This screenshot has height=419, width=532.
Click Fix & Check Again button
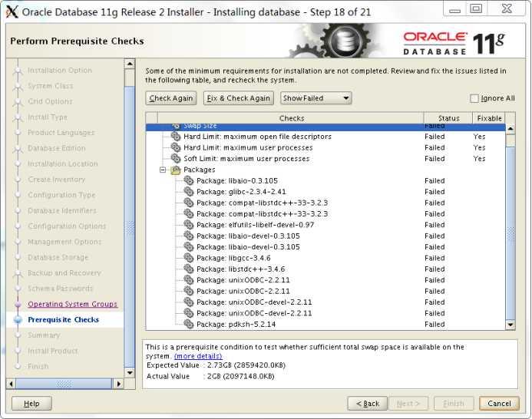point(239,98)
